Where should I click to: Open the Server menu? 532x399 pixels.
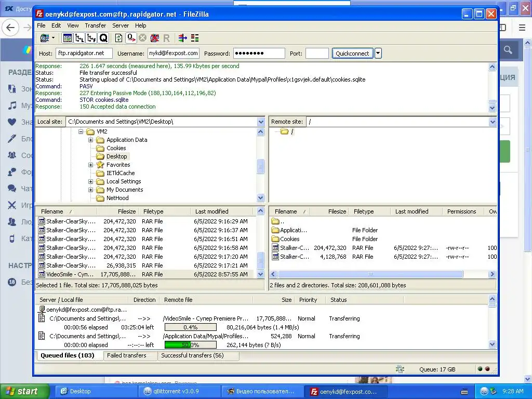121,25
